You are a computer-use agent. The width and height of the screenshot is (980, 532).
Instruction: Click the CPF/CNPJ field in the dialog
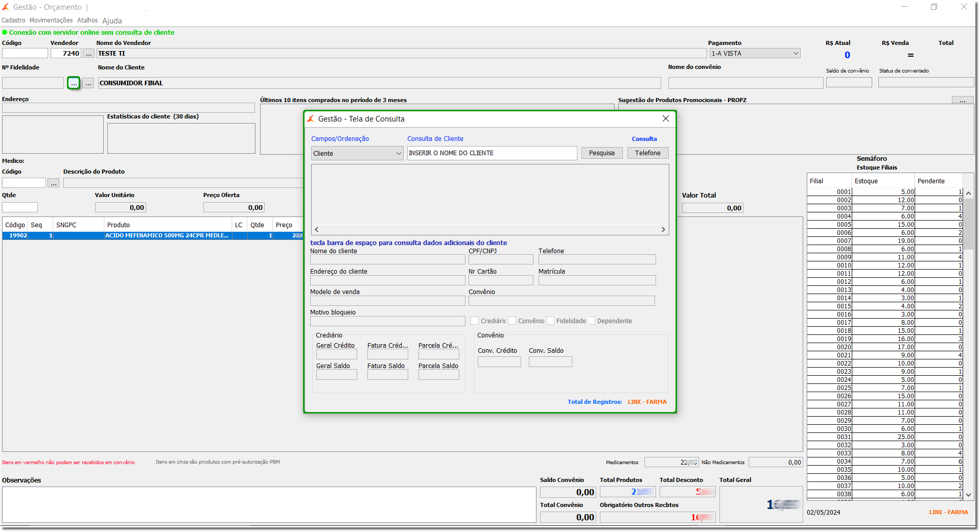(x=501, y=259)
